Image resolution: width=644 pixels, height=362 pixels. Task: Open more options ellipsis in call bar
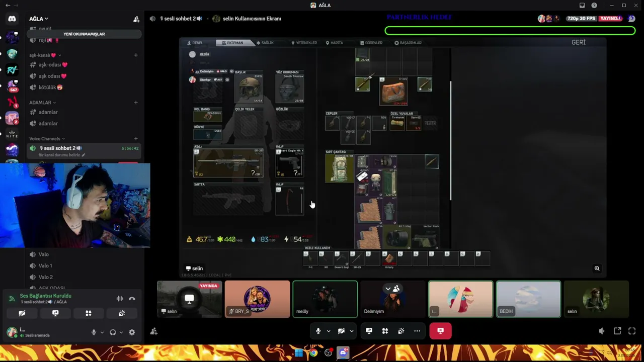pyautogui.click(x=417, y=331)
